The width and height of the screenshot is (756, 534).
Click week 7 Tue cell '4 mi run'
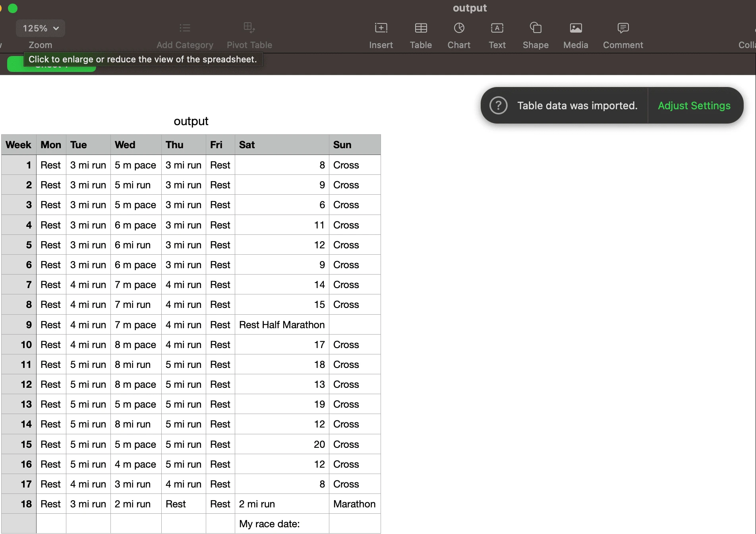(x=88, y=284)
